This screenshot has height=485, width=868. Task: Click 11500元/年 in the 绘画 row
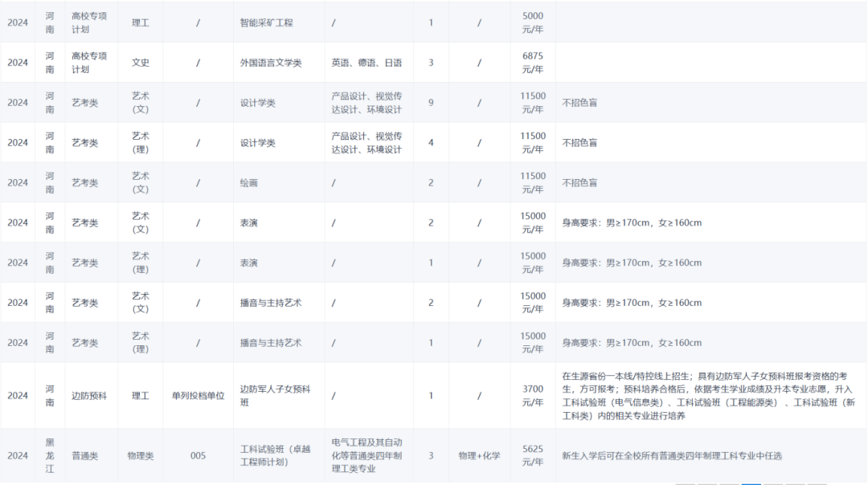pos(533,182)
